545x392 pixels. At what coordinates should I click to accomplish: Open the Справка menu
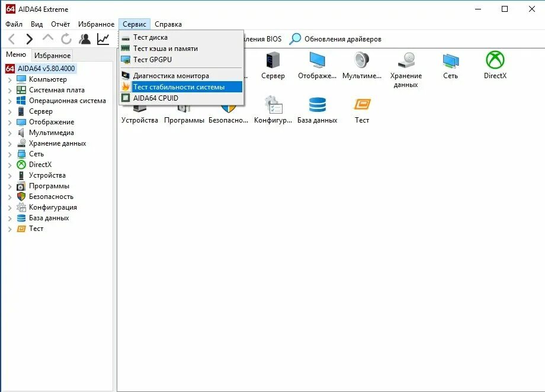[x=168, y=24]
